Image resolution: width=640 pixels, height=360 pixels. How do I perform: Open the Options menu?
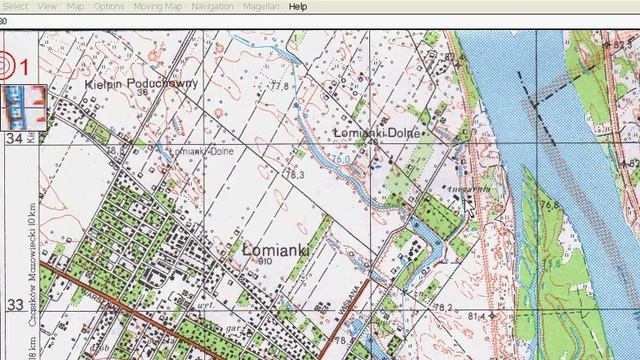(109, 7)
